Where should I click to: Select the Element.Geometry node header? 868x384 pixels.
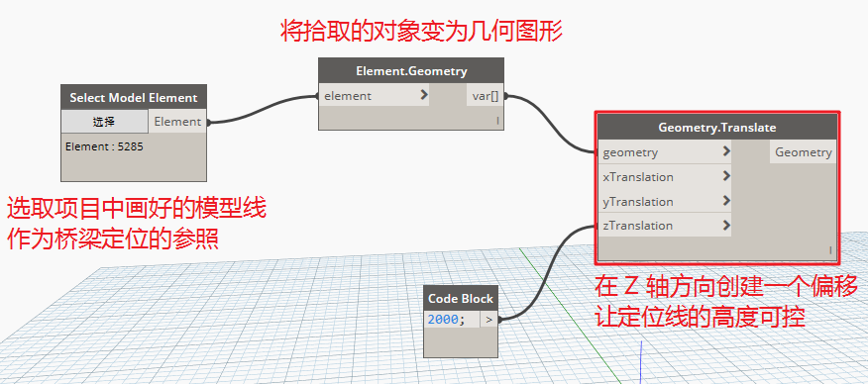(411, 71)
